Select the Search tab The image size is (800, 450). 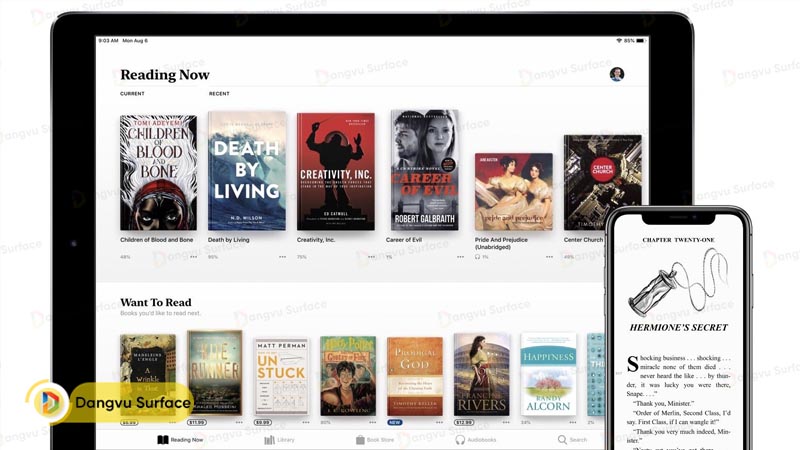[x=572, y=440]
